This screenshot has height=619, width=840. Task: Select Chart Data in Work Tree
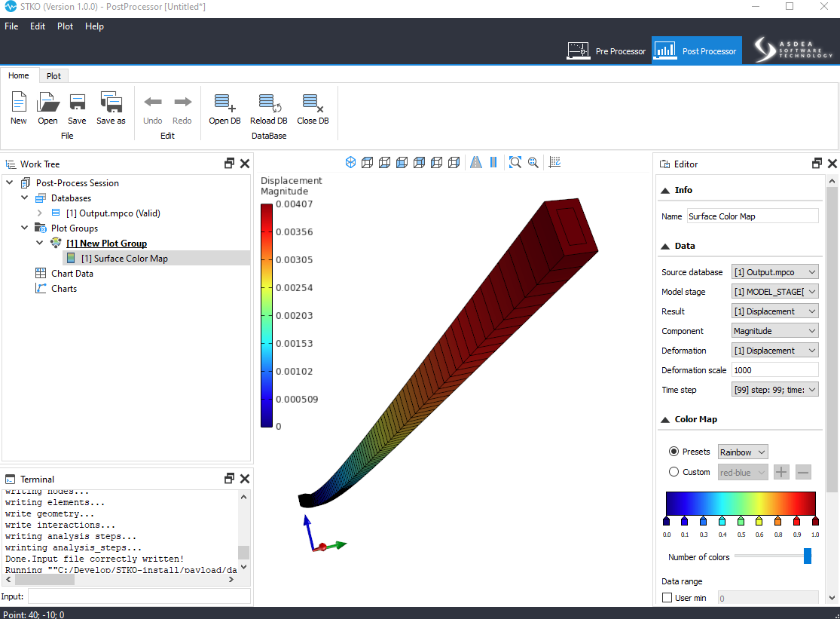[72, 274]
